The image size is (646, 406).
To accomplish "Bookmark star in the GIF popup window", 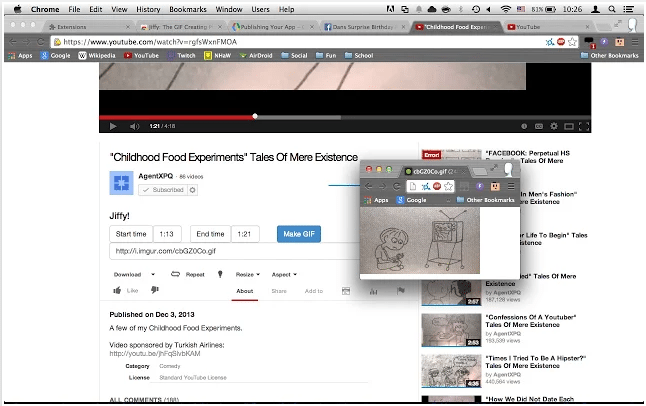I will (448, 186).
